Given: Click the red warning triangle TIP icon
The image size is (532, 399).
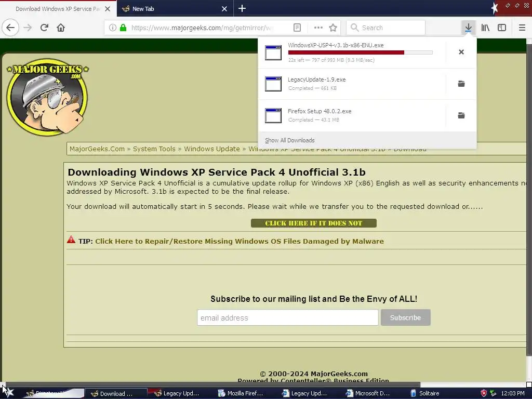Looking at the screenshot, I should click(x=71, y=240).
